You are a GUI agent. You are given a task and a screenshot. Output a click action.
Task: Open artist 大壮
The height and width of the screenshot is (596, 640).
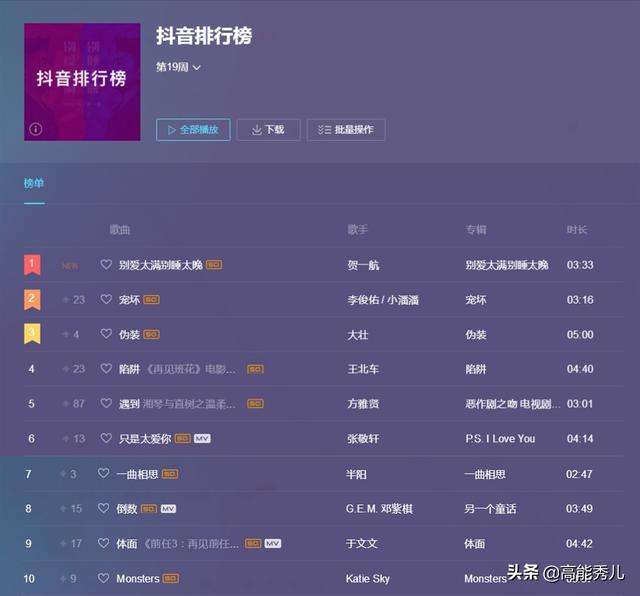point(358,335)
